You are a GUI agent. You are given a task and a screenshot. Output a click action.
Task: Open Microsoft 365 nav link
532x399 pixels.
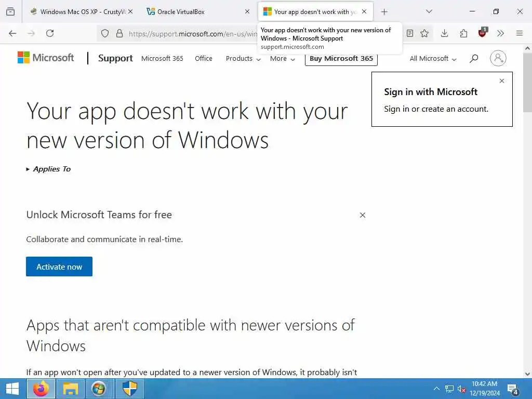tap(162, 58)
